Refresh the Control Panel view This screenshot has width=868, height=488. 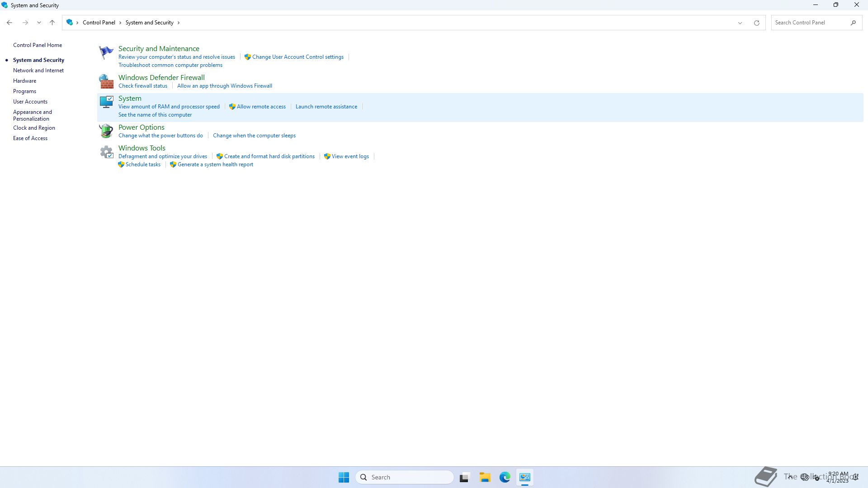pyautogui.click(x=756, y=23)
